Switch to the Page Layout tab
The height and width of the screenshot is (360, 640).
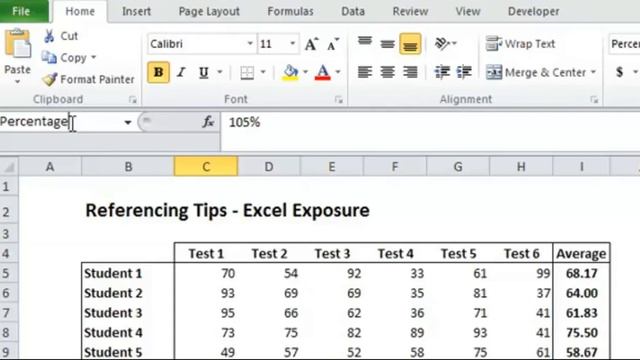[x=209, y=11]
